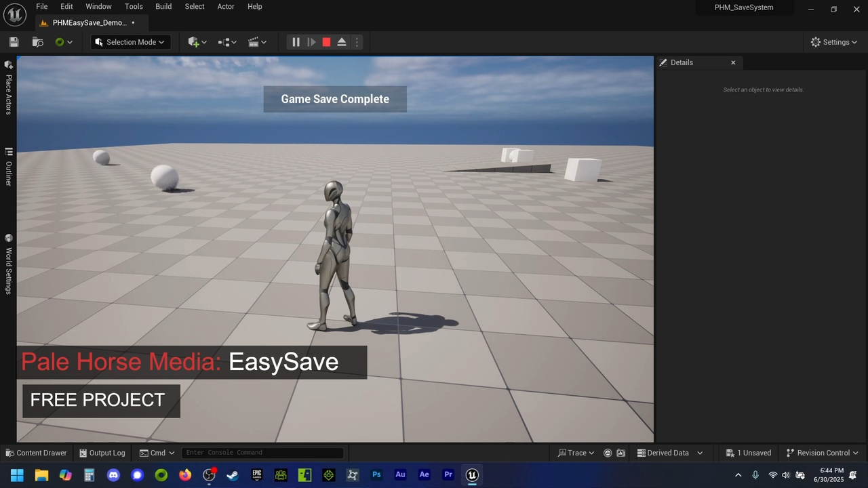Open Firefox from the taskbar

tap(185, 475)
